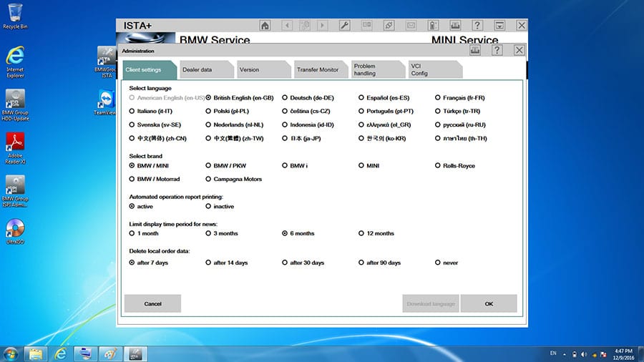The width and height of the screenshot is (644, 362).
Task: Switch to the Version tab
Action: [263, 70]
